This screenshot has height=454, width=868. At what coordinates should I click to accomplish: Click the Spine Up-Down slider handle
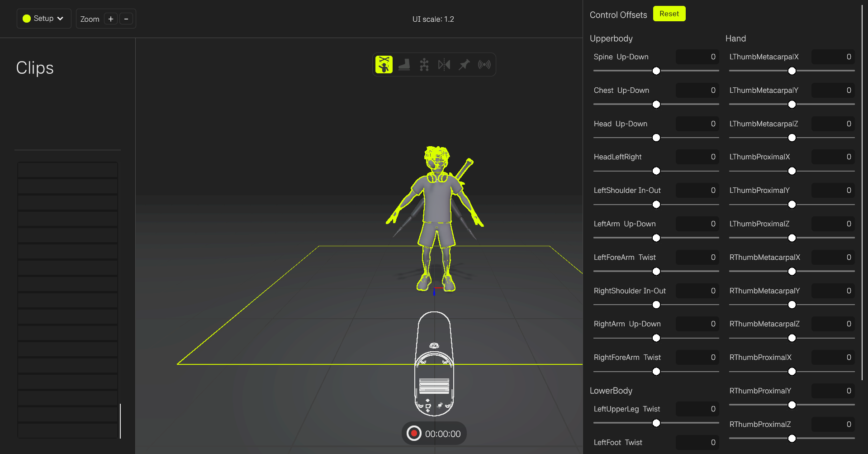[x=656, y=71]
